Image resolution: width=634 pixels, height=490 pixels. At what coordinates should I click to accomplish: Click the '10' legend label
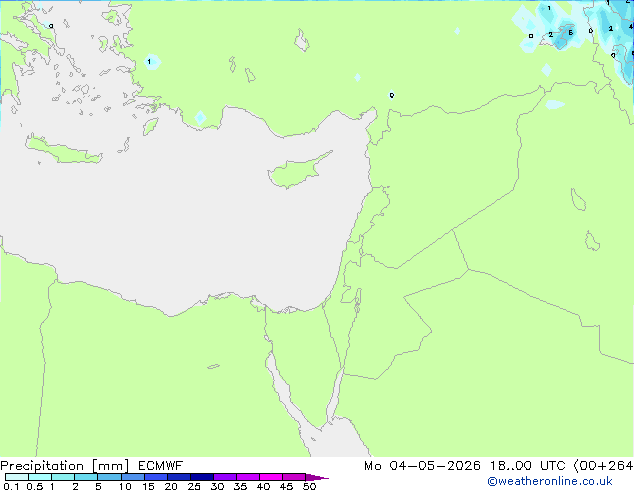(125, 486)
